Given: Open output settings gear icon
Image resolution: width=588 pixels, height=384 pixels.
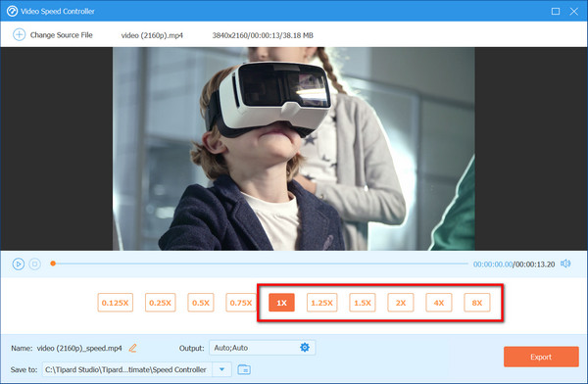Looking at the screenshot, I should [x=305, y=347].
